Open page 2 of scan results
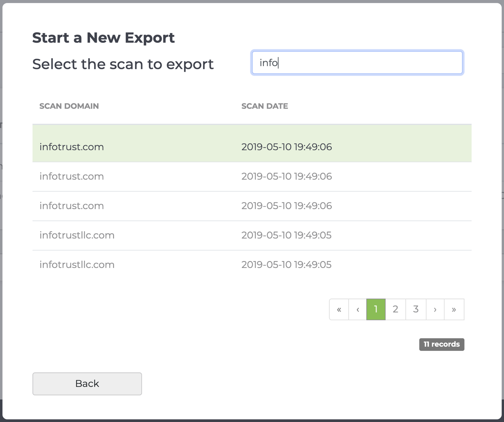 pyautogui.click(x=395, y=309)
